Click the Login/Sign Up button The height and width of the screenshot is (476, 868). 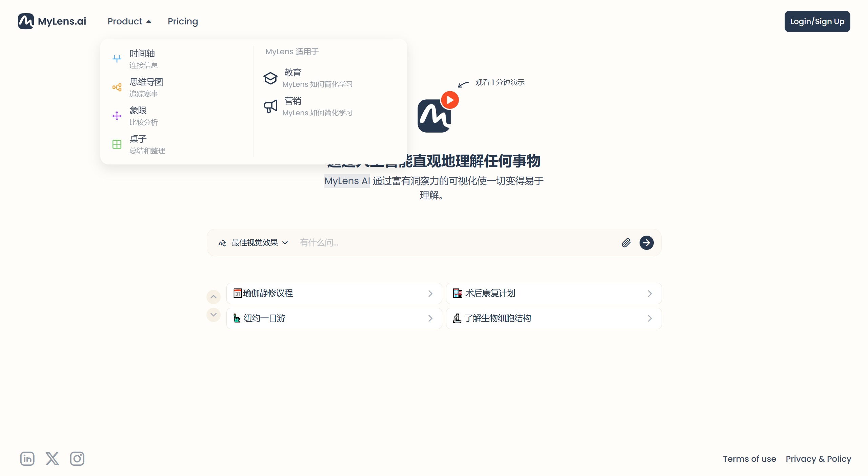tap(817, 21)
